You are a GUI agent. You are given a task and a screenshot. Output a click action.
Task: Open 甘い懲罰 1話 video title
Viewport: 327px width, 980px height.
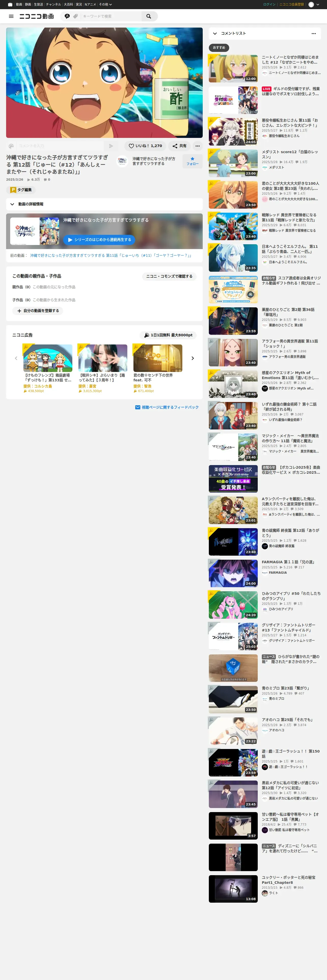(x=291, y=817)
